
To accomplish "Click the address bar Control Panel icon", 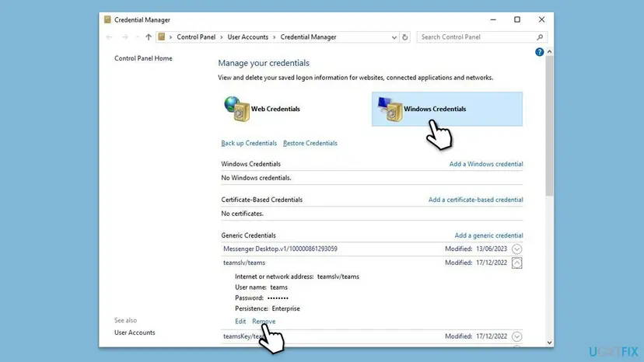I will tap(162, 37).
